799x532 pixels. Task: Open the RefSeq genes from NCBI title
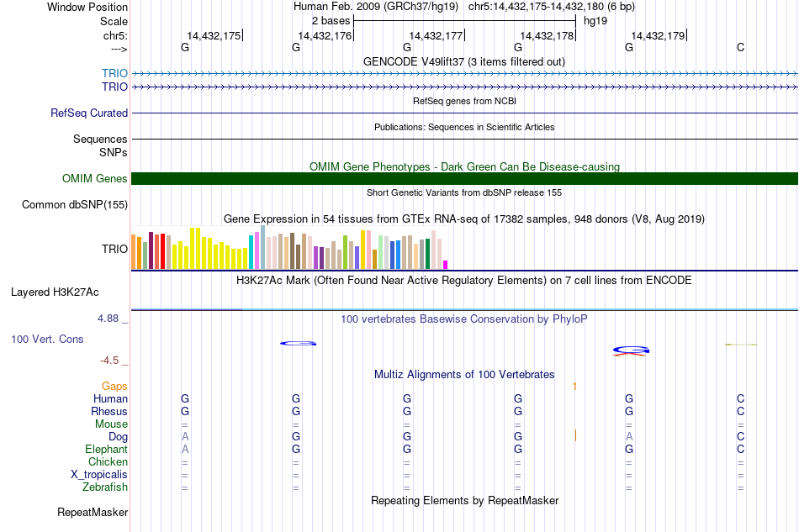pos(464,101)
